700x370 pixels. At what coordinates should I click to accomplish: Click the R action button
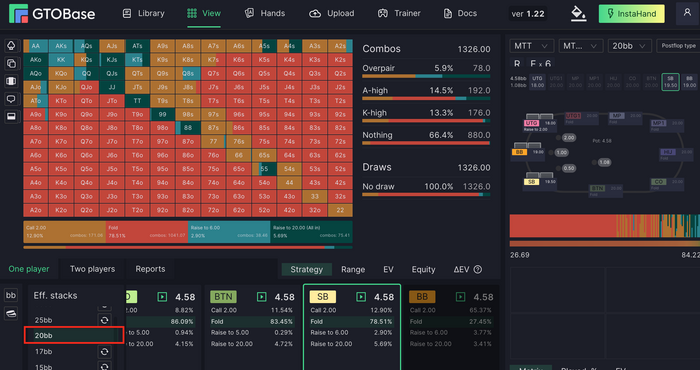(517, 63)
